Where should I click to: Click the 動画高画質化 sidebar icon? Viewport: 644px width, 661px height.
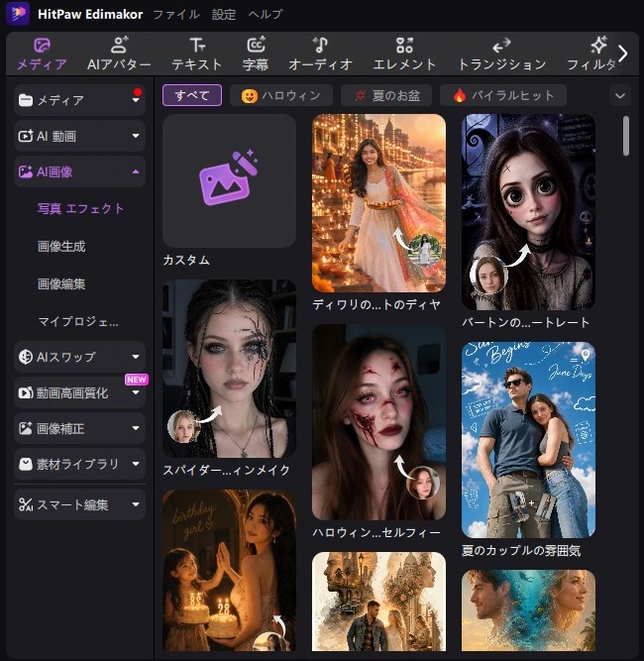point(26,392)
